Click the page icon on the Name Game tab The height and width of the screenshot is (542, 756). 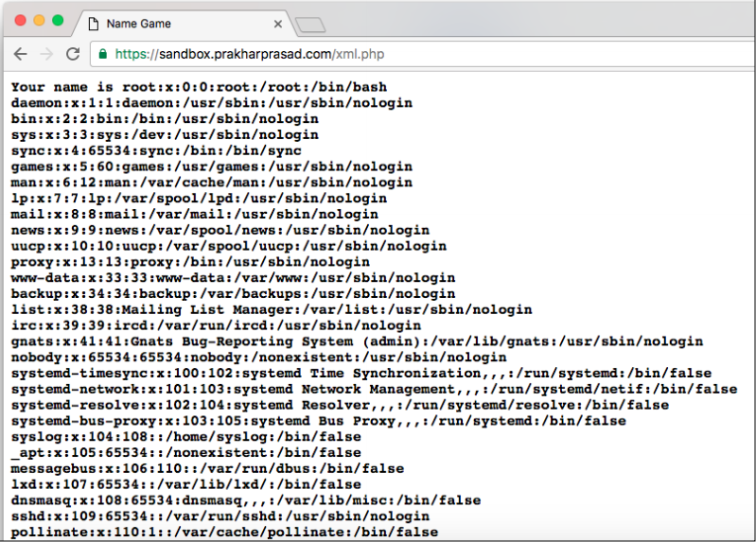94,24
